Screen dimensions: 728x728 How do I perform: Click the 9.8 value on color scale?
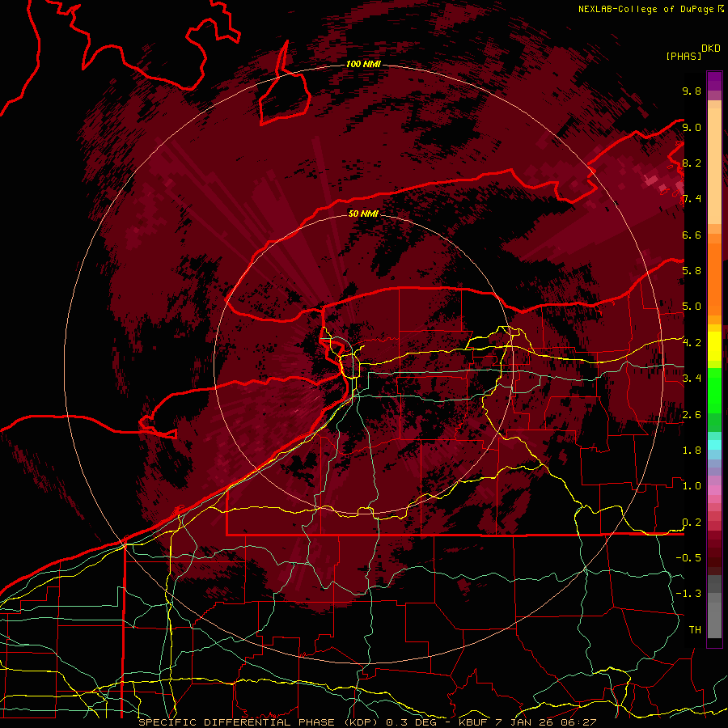click(692, 91)
